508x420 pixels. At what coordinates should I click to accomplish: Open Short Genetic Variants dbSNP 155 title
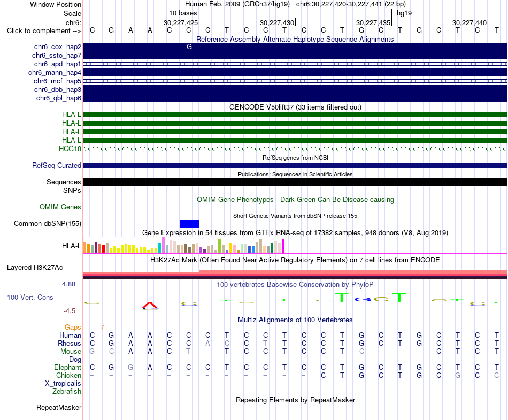tap(295, 216)
